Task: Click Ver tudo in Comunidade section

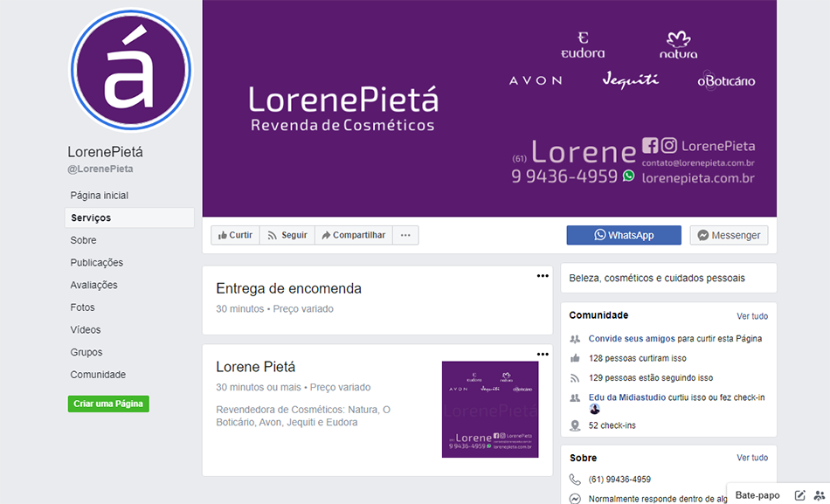Action: (751, 316)
